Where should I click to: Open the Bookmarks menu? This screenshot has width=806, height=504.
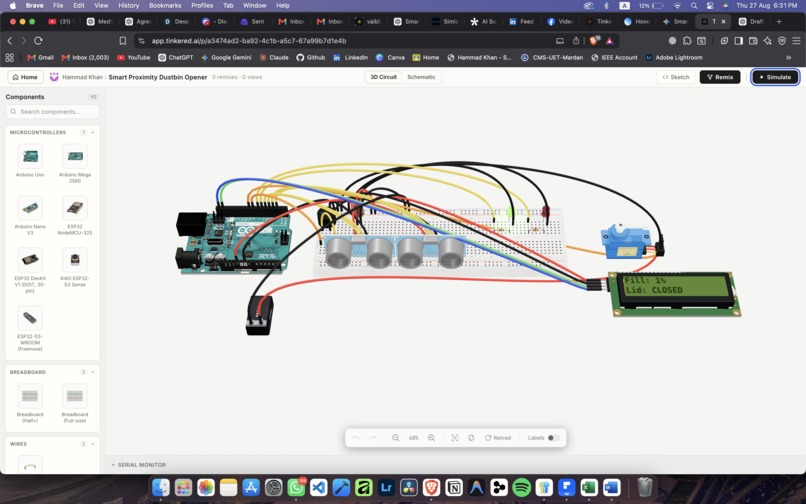[x=165, y=6]
